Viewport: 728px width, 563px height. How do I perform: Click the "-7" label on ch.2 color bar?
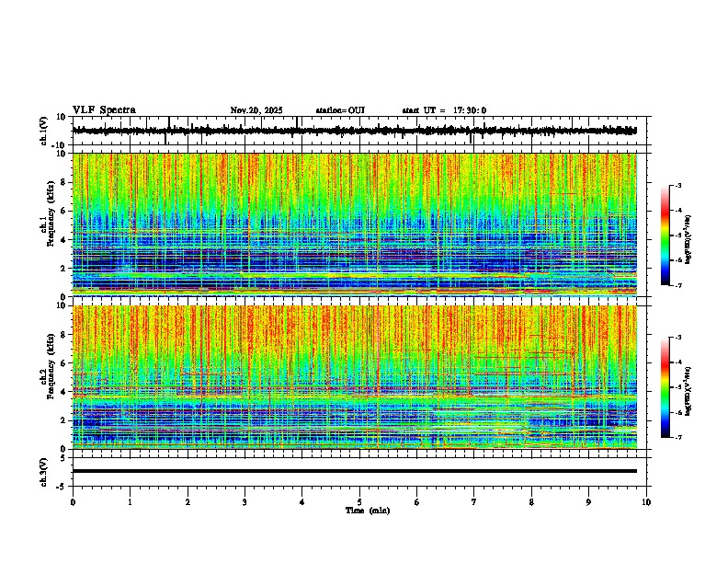click(677, 437)
